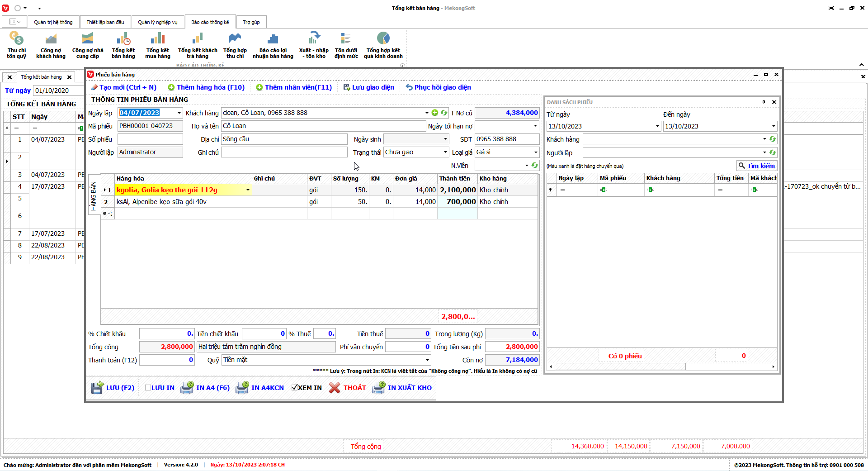Image resolution: width=868 pixels, height=471 pixels.
Task: Open the Loại giá dropdown
Action: [535, 152]
